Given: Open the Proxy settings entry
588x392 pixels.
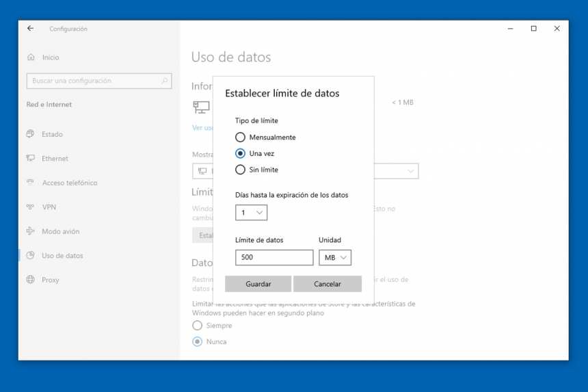Looking at the screenshot, I should point(50,280).
